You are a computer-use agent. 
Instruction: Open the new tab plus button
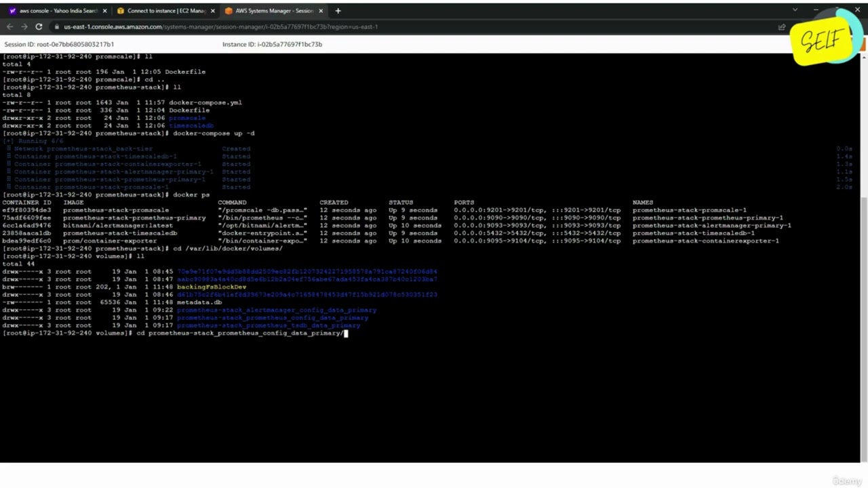click(338, 11)
